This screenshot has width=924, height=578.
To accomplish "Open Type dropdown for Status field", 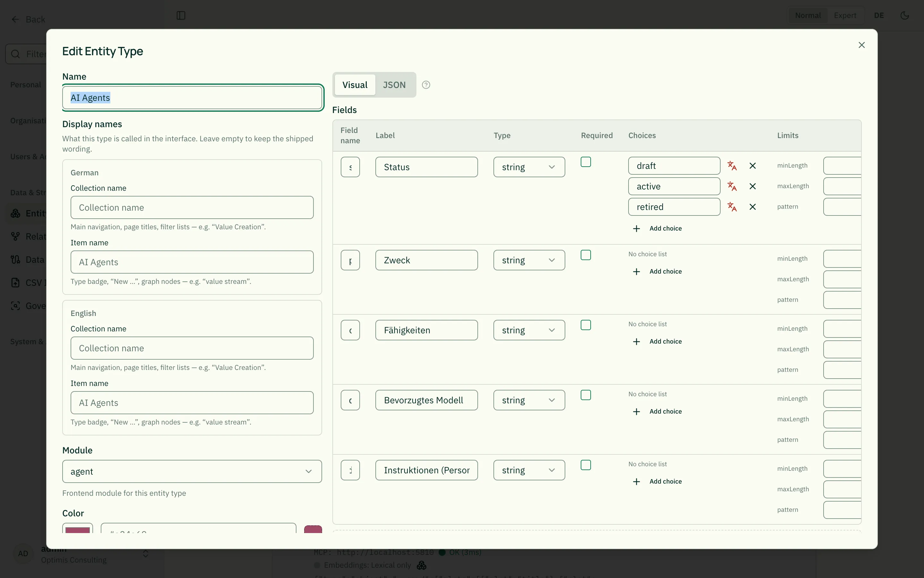I will click(x=529, y=167).
